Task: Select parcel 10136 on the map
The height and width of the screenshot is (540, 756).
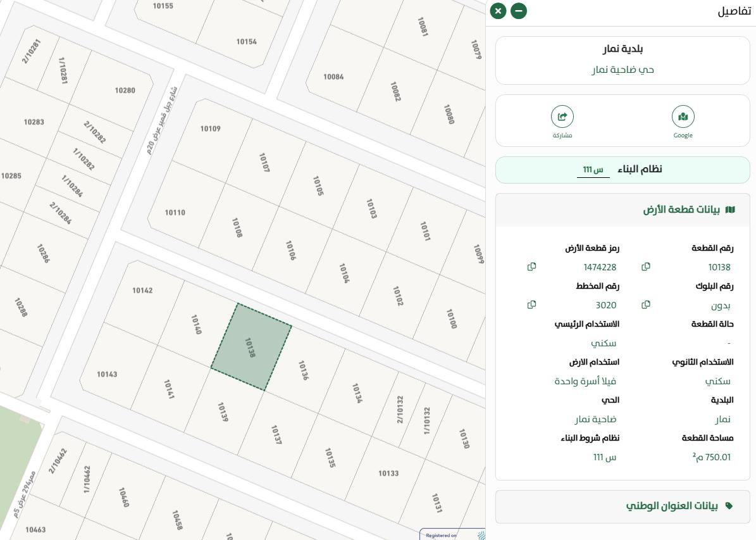Action: coord(304,370)
